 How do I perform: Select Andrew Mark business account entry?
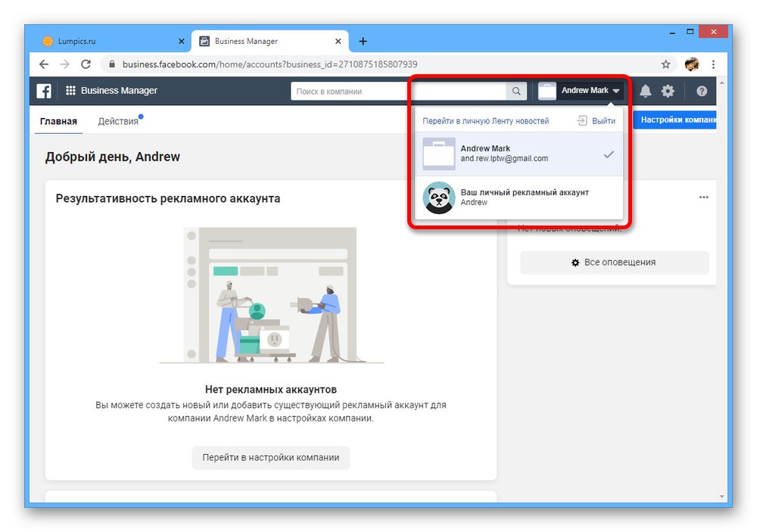[519, 154]
